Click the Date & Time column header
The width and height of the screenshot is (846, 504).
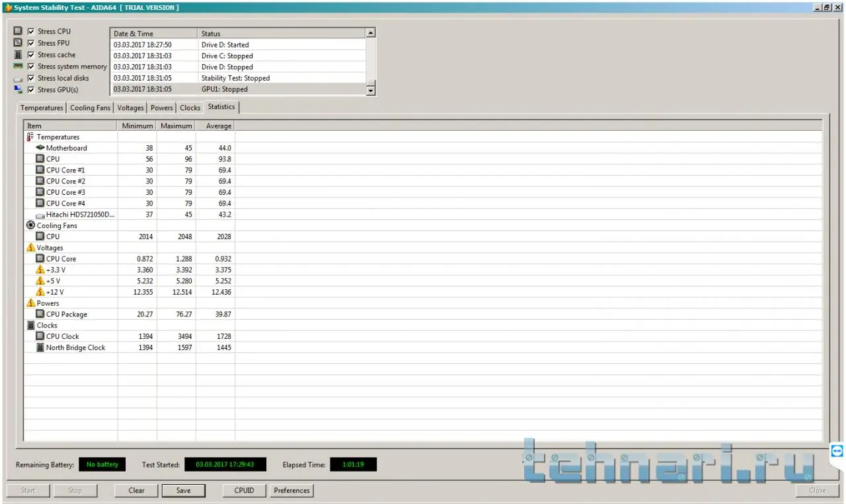[153, 34]
